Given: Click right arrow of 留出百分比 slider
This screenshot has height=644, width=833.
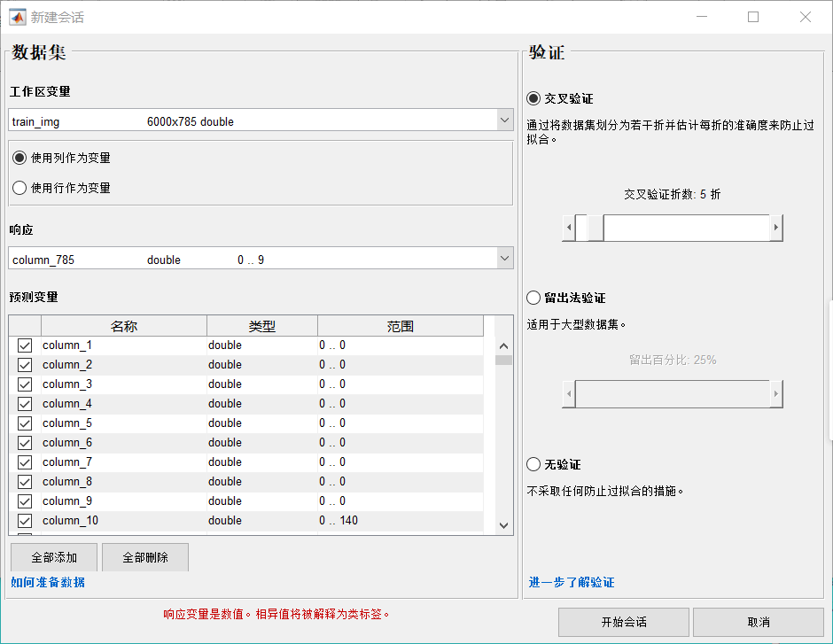Looking at the screenshot, I should (x=776, y=394).
